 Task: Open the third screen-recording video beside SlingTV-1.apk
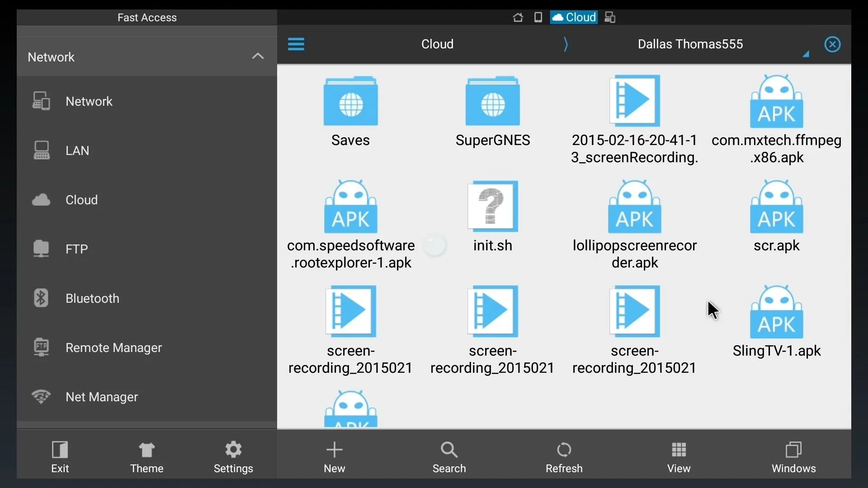pyautogui.click(x=635, y=330)
